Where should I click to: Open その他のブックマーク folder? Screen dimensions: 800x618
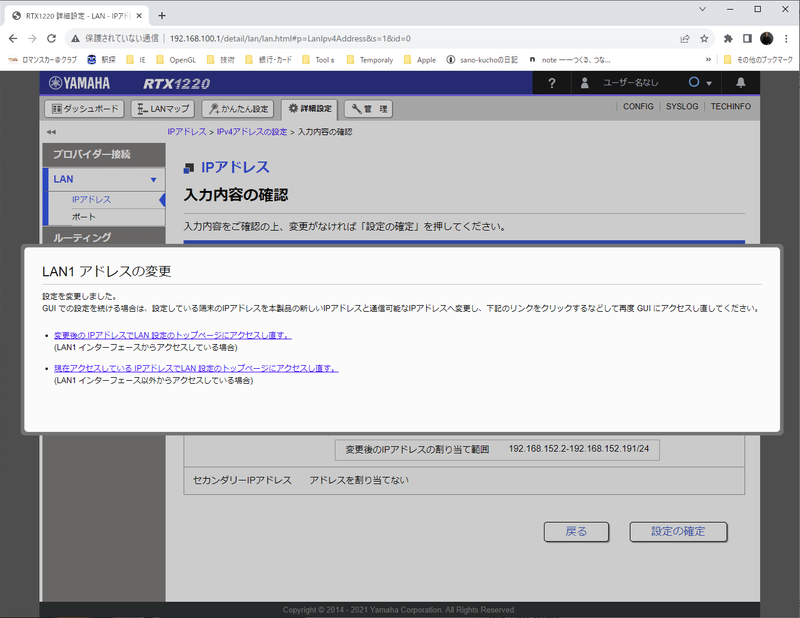pos(758,60)
